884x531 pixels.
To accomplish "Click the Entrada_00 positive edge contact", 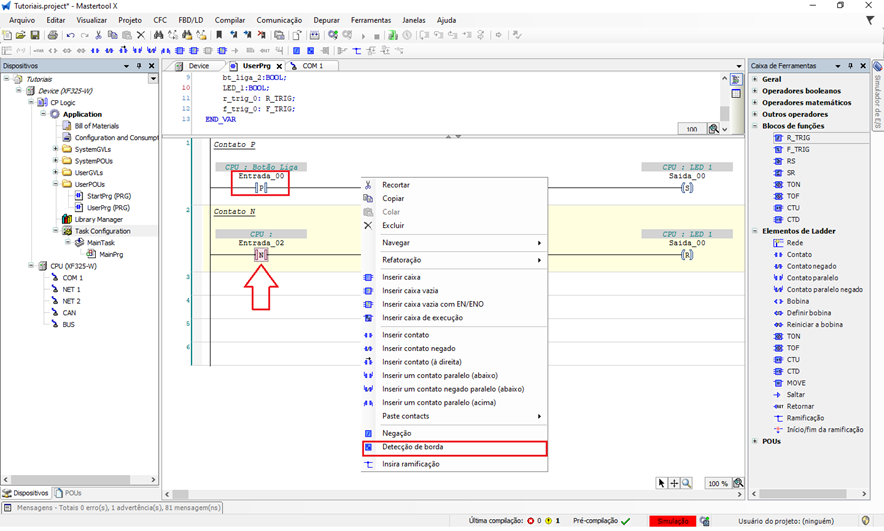I will coord(261,187).
